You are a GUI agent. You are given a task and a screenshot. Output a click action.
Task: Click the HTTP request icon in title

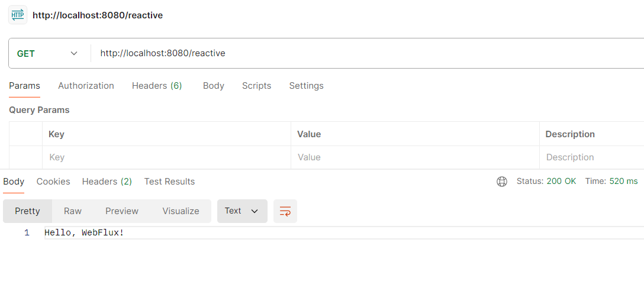coord(18,15)
